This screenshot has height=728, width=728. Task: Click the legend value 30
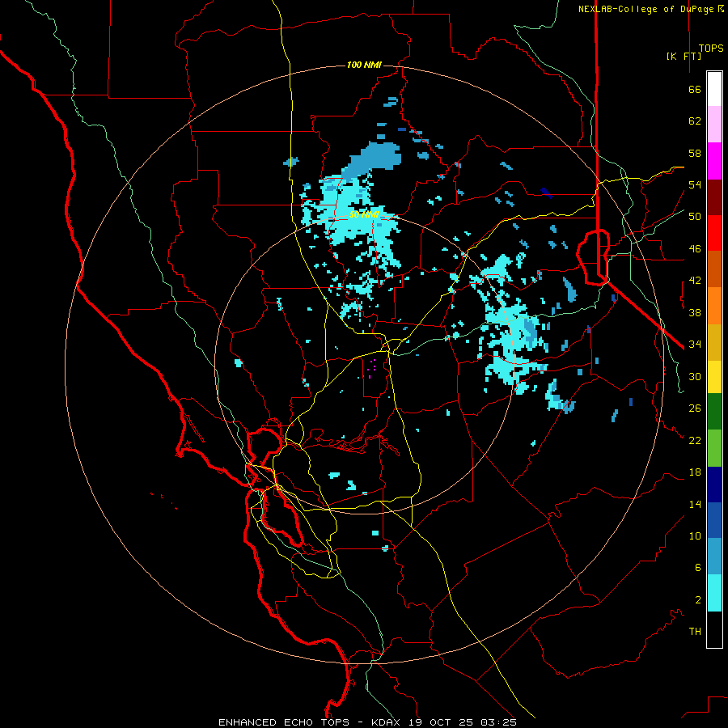[695, 376]
